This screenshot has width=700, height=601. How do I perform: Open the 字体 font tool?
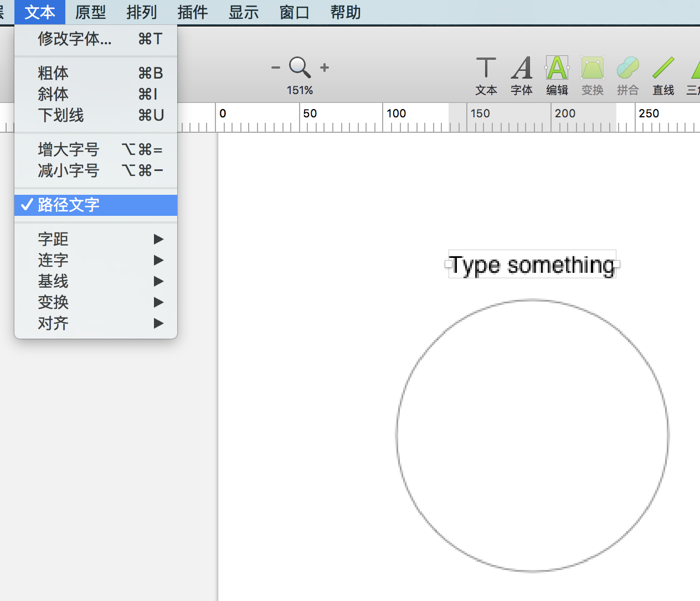tap(521, 69)
